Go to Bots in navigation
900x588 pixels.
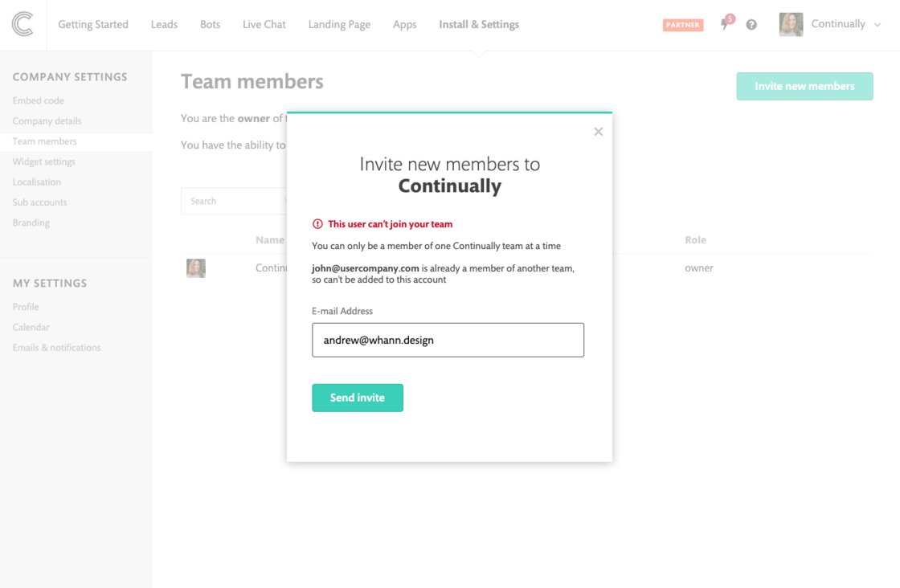[210, 24]
